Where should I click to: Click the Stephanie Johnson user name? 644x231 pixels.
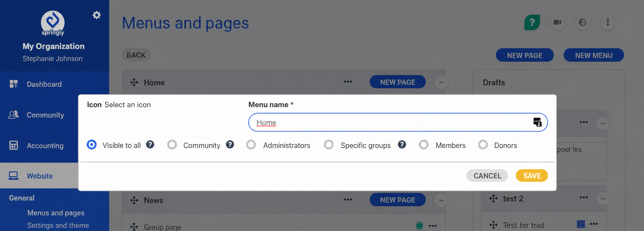[x=53, y=58]
